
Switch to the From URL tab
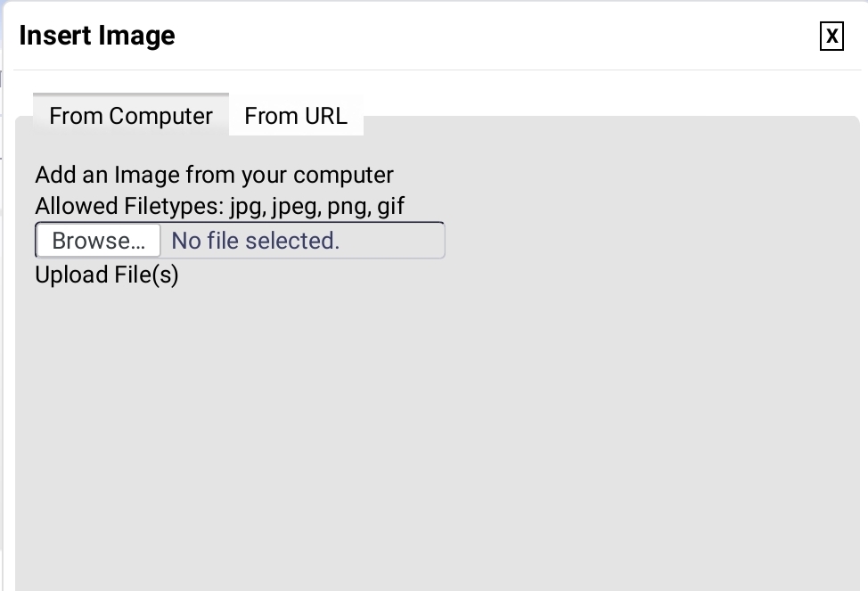296,116
